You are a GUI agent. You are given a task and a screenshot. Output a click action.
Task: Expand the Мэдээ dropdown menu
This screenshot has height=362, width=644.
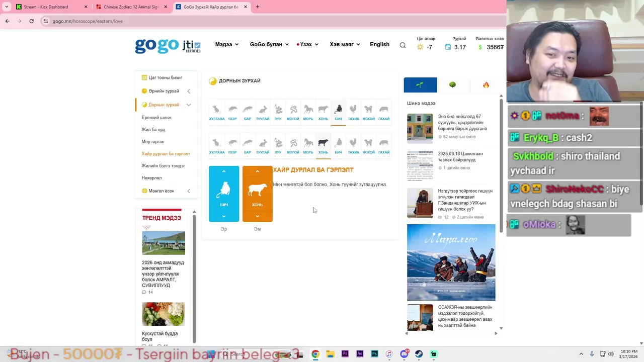[227, 44]
